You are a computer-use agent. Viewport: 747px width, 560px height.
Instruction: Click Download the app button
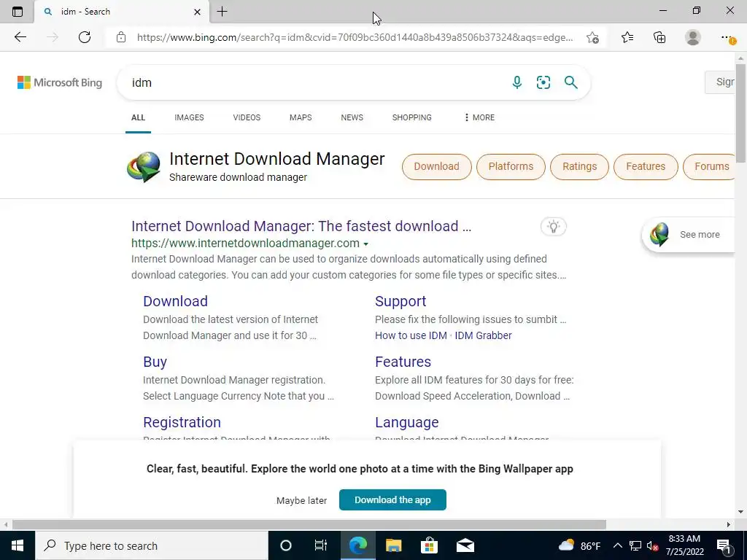tap(392, 500)
